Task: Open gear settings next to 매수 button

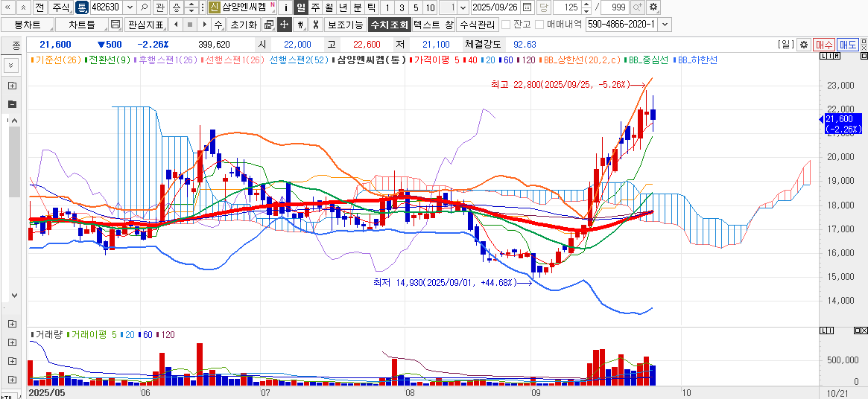Action: click(803, 45)
